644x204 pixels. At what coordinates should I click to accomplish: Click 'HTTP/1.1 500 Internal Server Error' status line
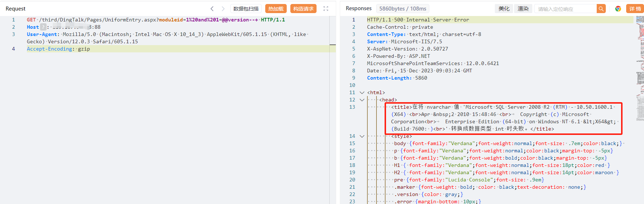(418, 20)
